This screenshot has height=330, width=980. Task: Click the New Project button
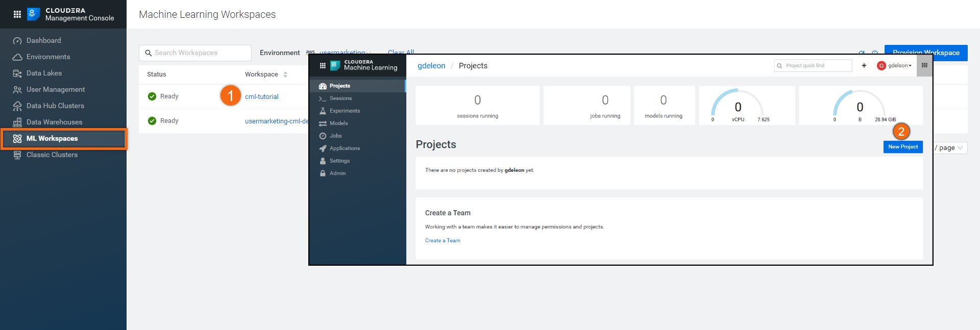[x=903, y=147]
